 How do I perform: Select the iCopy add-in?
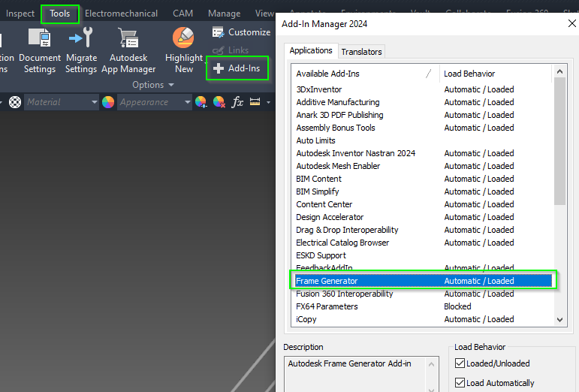pos(423,319)
